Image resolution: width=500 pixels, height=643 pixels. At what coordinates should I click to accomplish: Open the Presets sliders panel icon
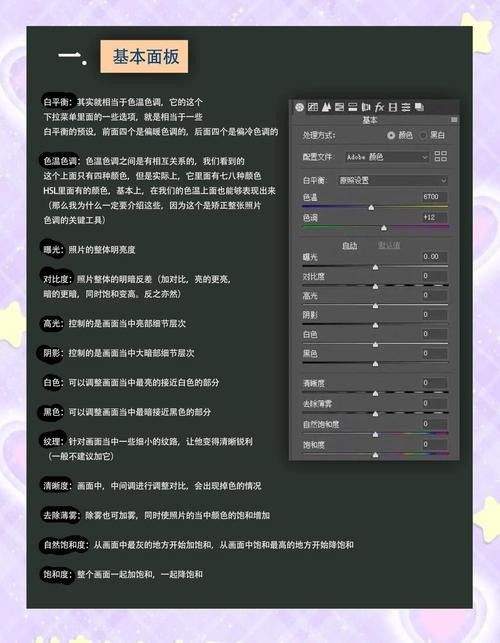point(406,107)
